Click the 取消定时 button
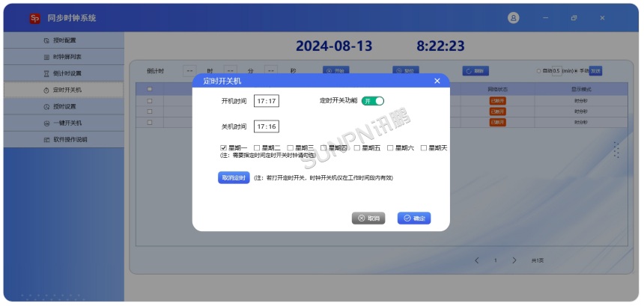 [234, 177]
